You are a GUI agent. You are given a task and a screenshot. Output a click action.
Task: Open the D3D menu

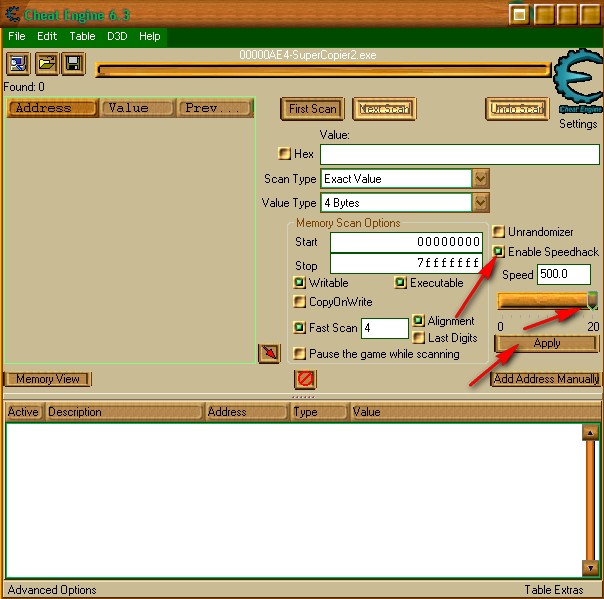117,37
